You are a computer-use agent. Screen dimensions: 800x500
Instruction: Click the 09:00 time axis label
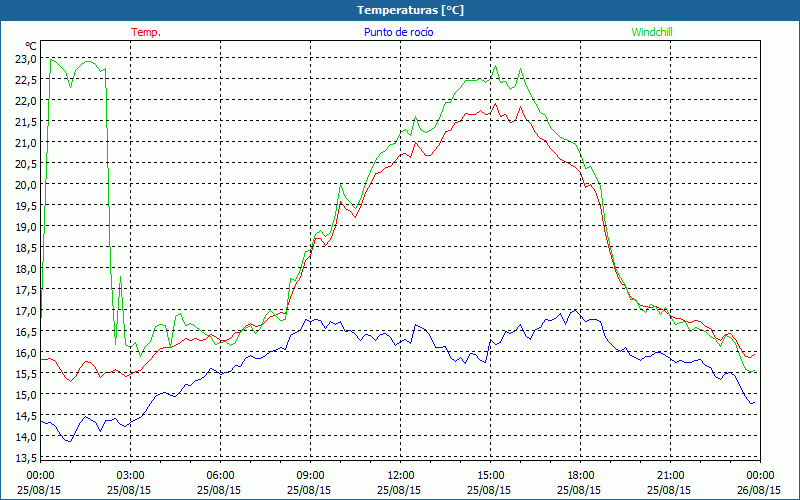(x=310, y=476)
